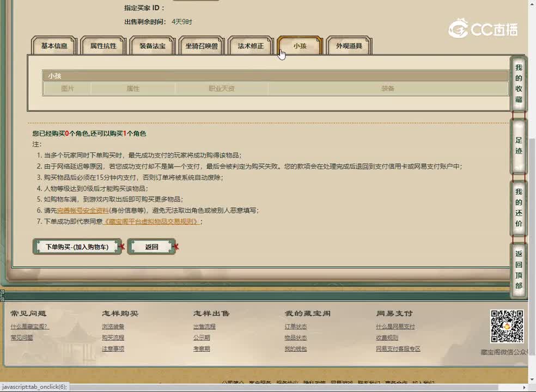Open 我的还价 sidebar button

[519, 207]
